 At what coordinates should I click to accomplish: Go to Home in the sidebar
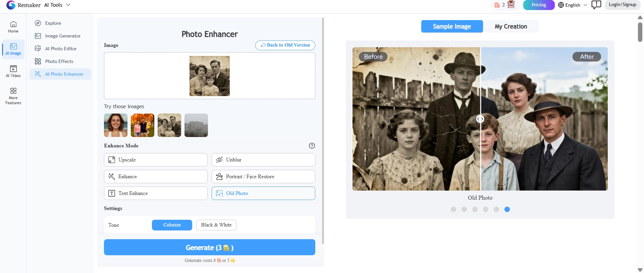pyautogui.click(x=13, y=27)
